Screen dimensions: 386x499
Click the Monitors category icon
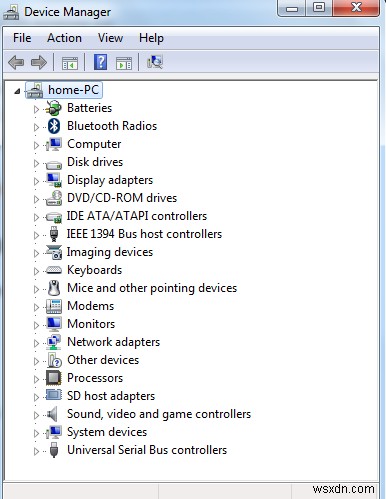click(54, 324)
